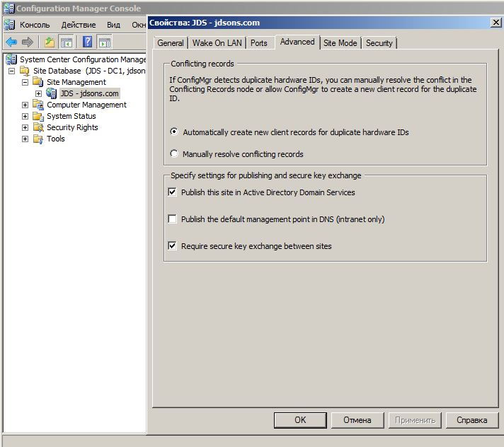This screenshot has height=447, width=504.
Task: Expand the Tools tree node
Action: click(25, 139)
